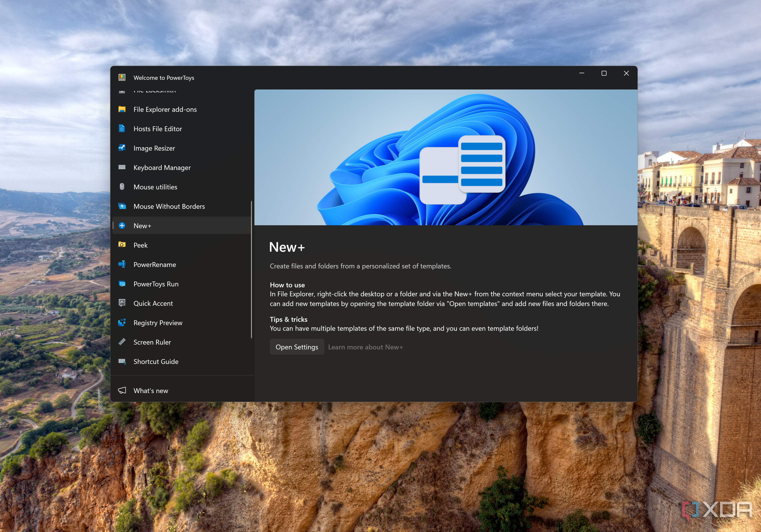The image size is (761, 532).
Task: Click the Keyboard Manager keyboard icon
Action: [122, 167]
